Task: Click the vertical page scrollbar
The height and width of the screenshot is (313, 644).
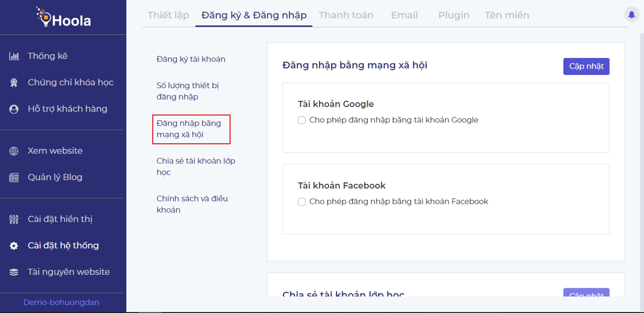Action: click(x=641, y=168)
